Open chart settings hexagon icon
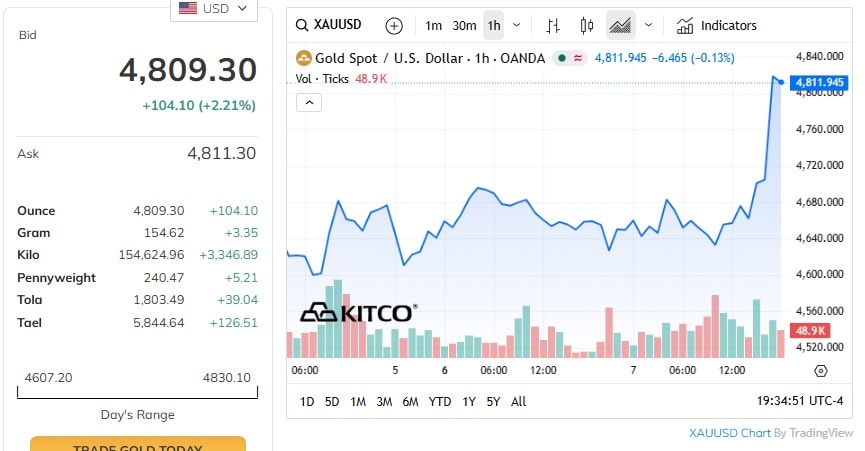 pos(821,370)
